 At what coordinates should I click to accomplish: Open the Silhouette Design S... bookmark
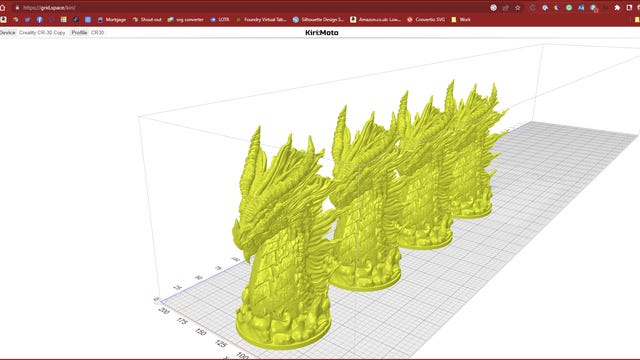(x=318, y=20)
